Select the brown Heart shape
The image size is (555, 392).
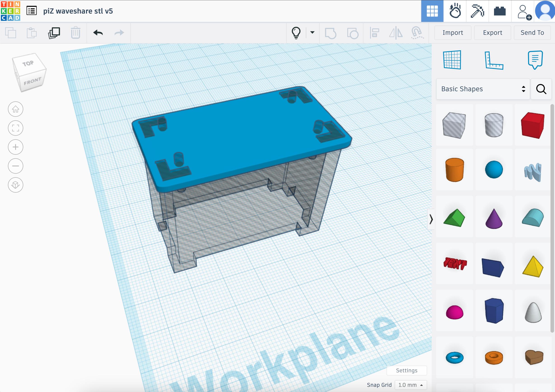click(x=534, y=357)
